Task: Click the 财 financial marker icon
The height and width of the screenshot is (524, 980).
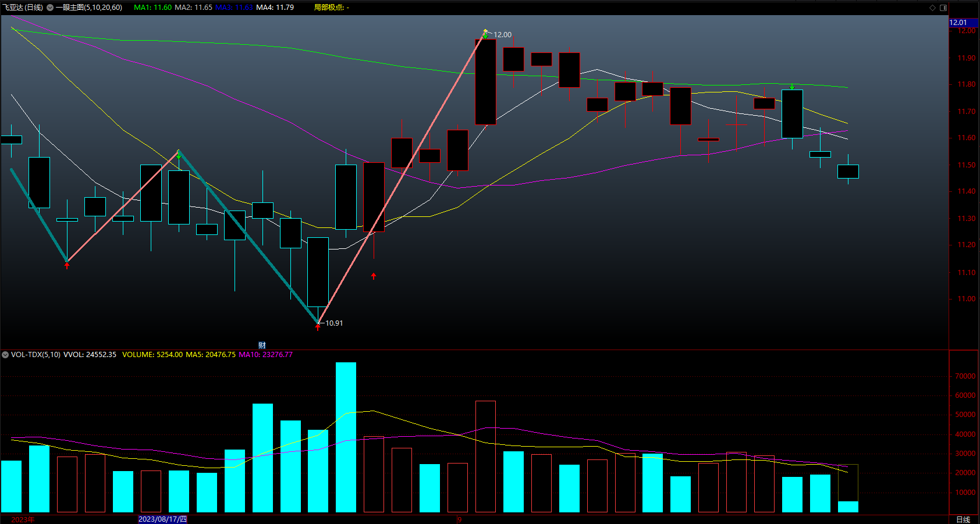Action: 262,345
